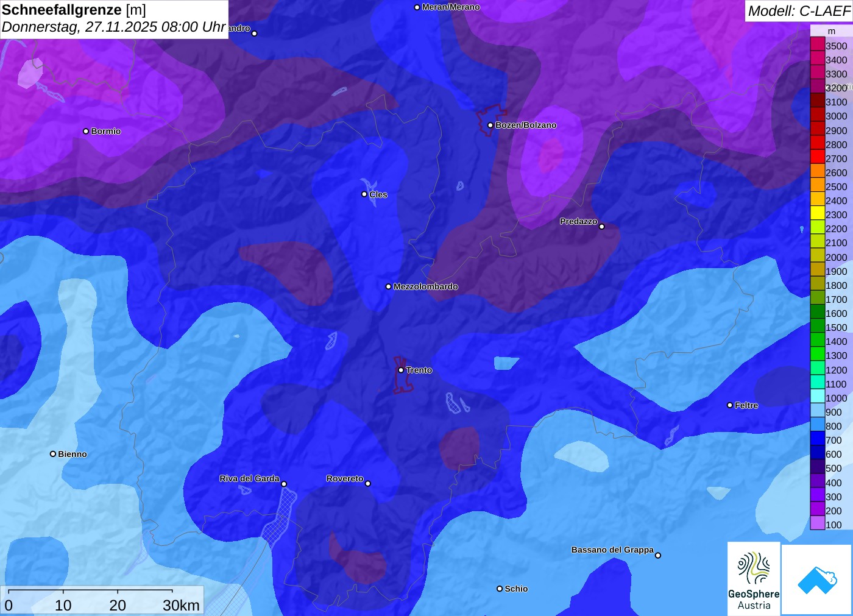Image resolution: width=853 pixels, height=616 pixels.
Task: Select the Cles location marker dot
Action: 364,194
